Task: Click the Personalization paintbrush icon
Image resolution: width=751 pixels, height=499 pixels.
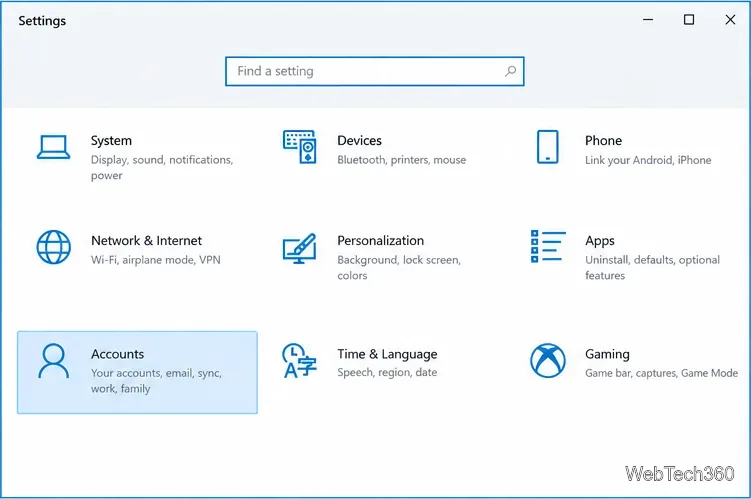Action: pos(299,248)
